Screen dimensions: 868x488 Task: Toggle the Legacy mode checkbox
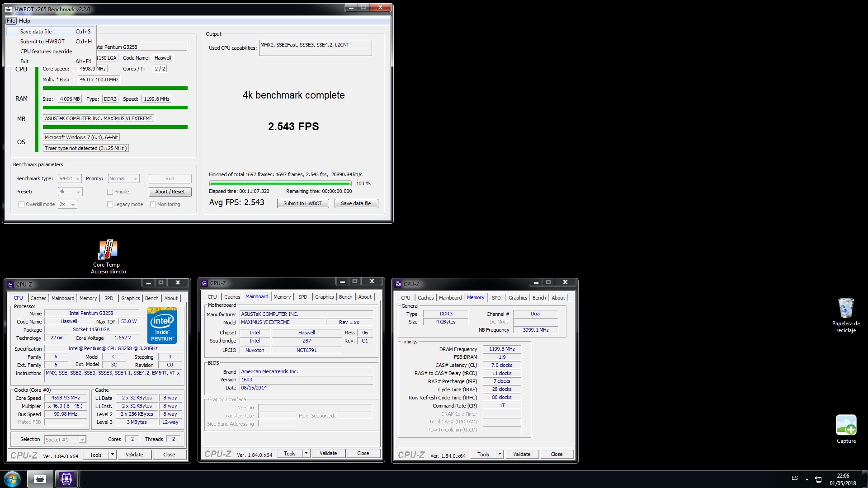[x=110, y=204]
